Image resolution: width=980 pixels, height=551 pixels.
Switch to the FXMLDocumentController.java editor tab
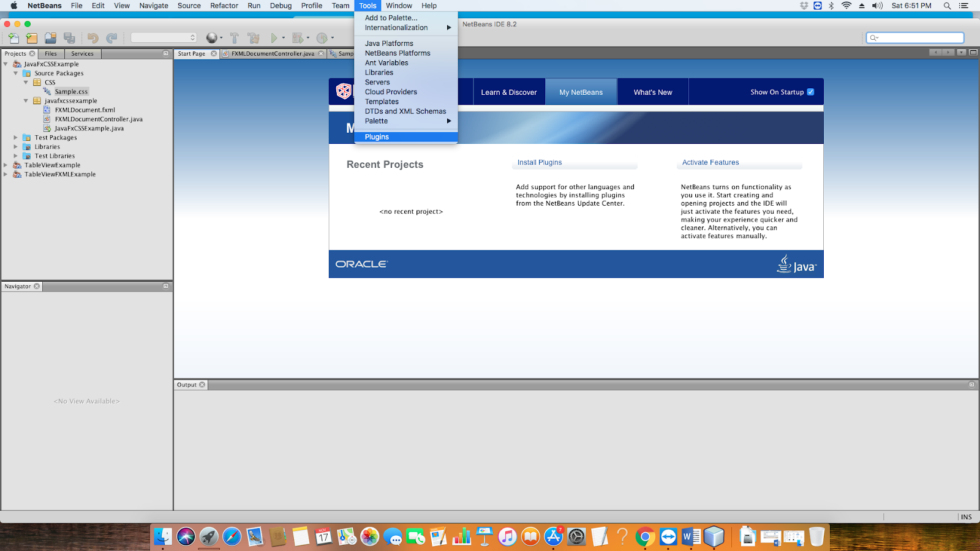pos(273,54)
